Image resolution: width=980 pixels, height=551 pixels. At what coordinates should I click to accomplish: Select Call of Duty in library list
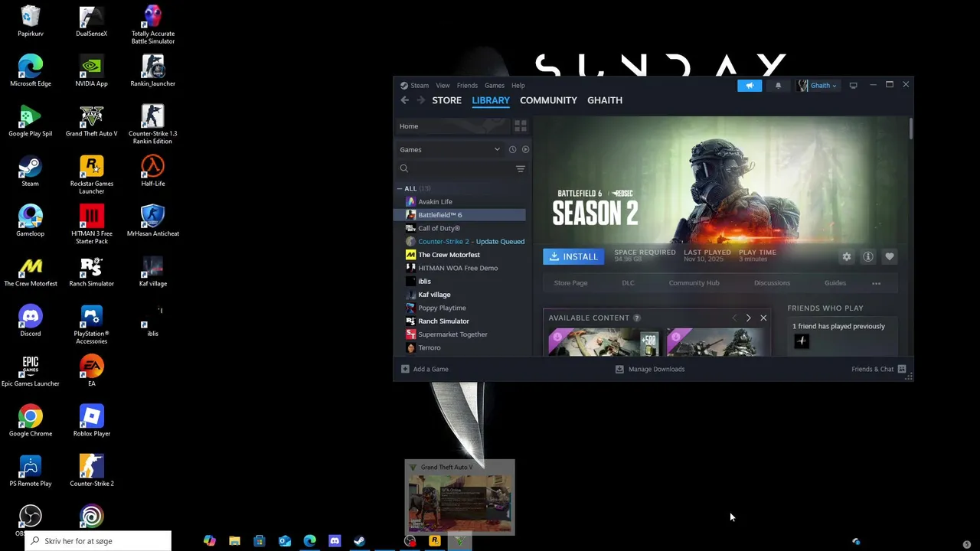point(460,228)
